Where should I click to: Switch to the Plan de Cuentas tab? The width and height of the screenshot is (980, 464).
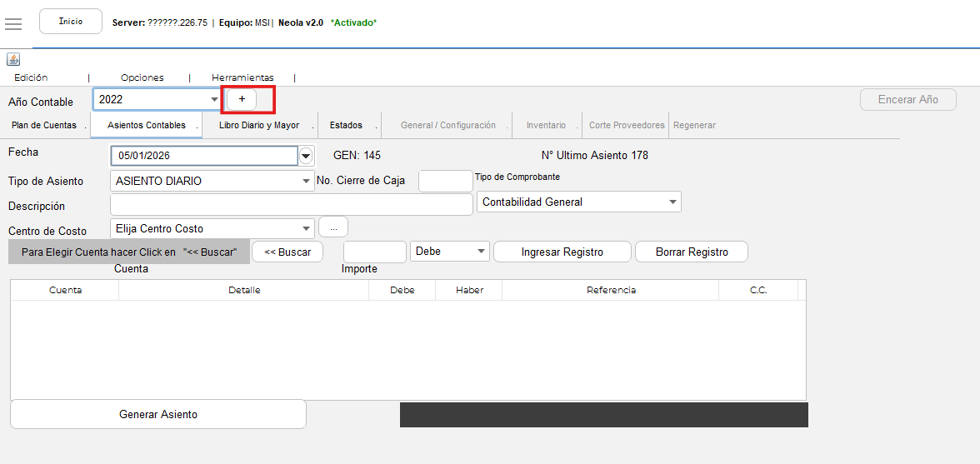[44, 126]
